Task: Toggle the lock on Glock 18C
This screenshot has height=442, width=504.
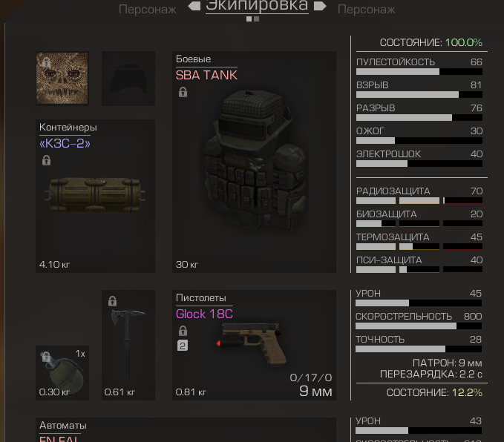Action: pos(183,331)
